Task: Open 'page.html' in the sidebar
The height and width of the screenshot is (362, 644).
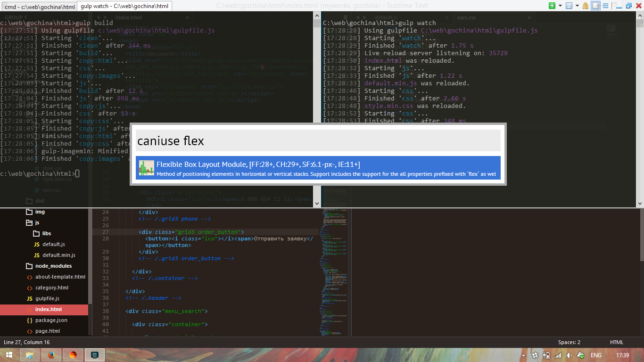Action: click(48, 331)
